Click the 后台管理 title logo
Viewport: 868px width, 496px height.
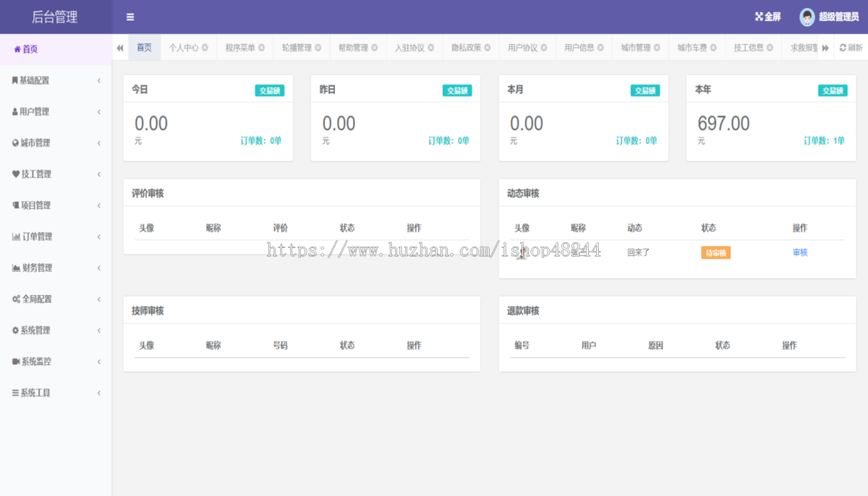pyautogui.click(x=55, y=17)
